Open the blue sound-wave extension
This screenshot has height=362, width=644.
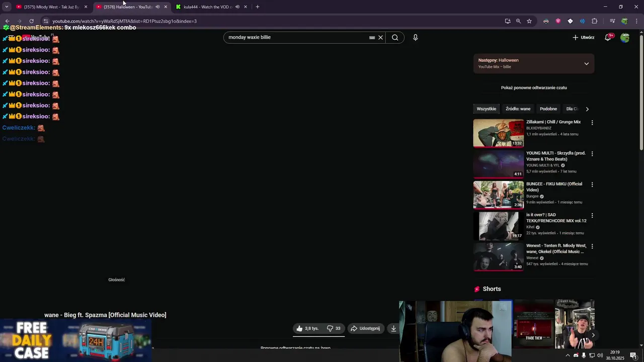tap(582, 21)
